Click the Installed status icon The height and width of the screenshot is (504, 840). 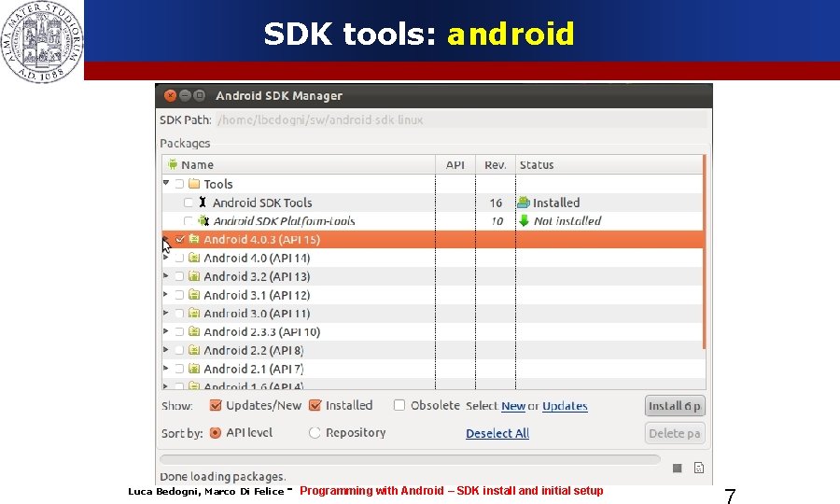(x=524, y=202)
